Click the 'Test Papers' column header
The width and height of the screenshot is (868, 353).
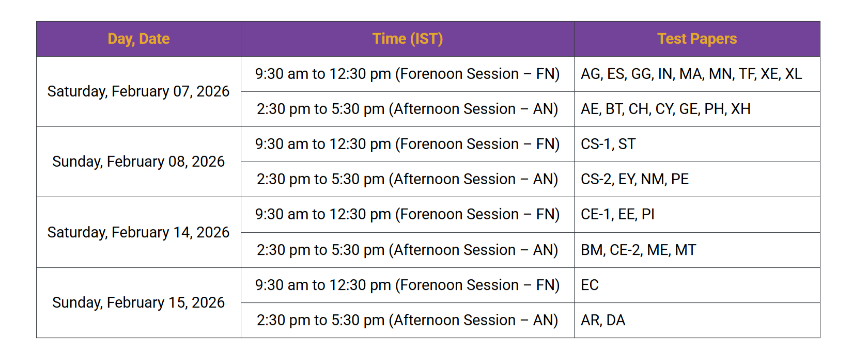[696, 39]
